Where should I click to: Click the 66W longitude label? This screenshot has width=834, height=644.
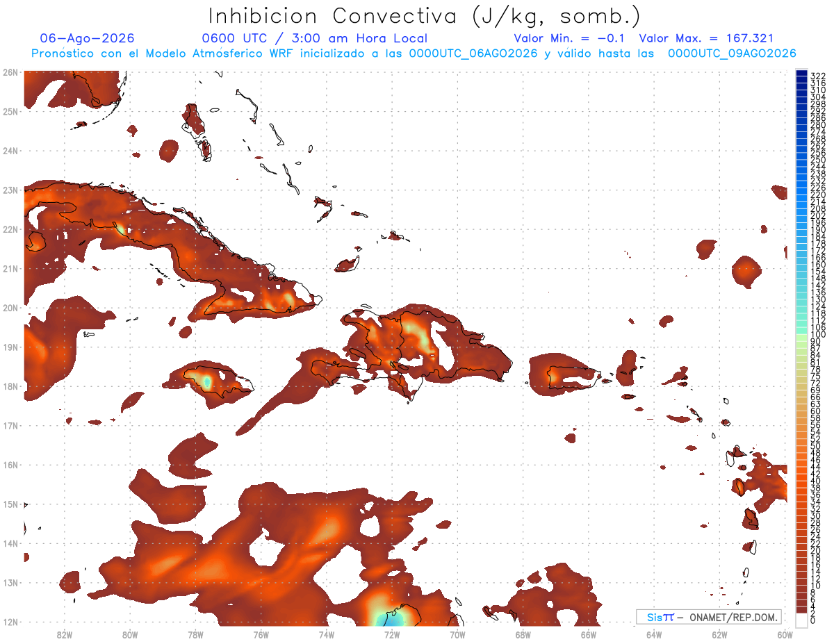(589, 634)
